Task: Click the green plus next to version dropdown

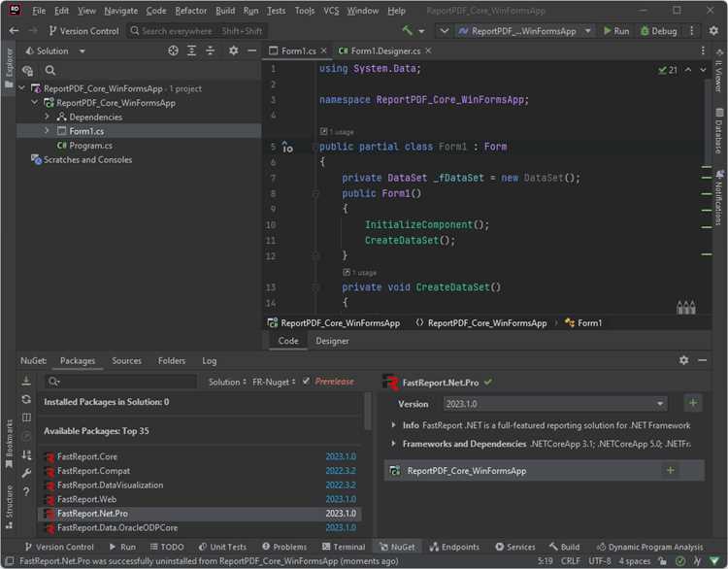Action: coord(693,403)
